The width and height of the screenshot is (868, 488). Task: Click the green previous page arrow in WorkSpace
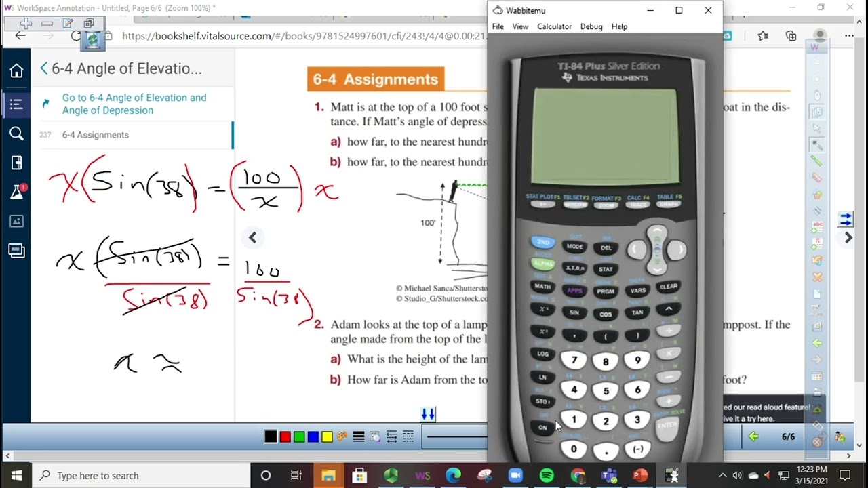tap(753, 436)
